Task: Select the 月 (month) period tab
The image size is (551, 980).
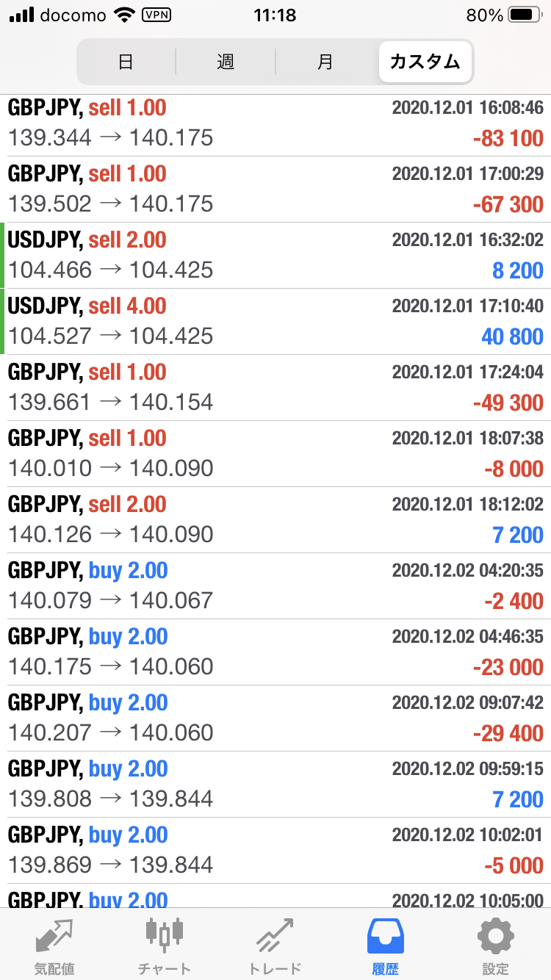Action: click(x=325, y=62)
